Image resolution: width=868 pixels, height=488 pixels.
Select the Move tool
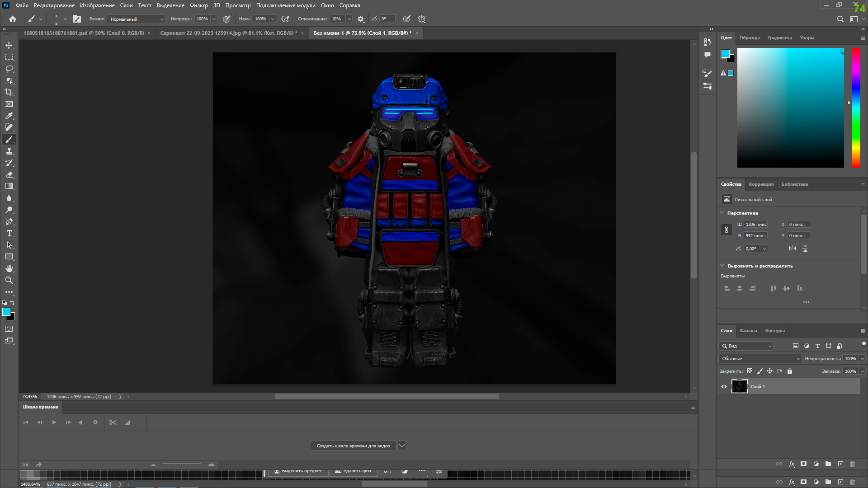tap(9, 45)
